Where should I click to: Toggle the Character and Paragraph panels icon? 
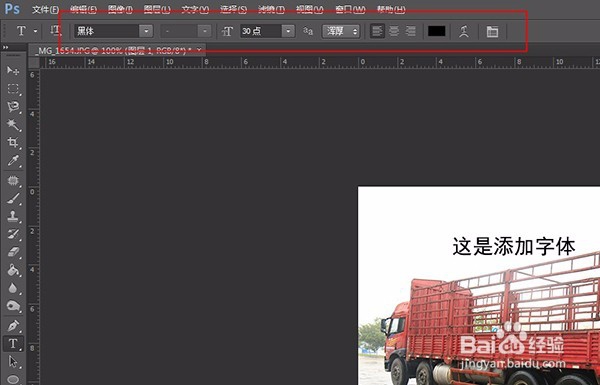pyautogui.click(x=492, y=31)
